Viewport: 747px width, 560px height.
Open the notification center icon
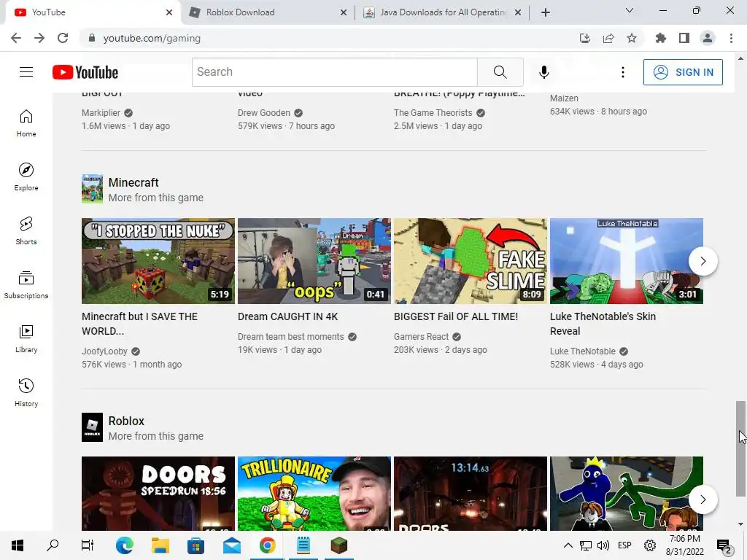[723, 545]
